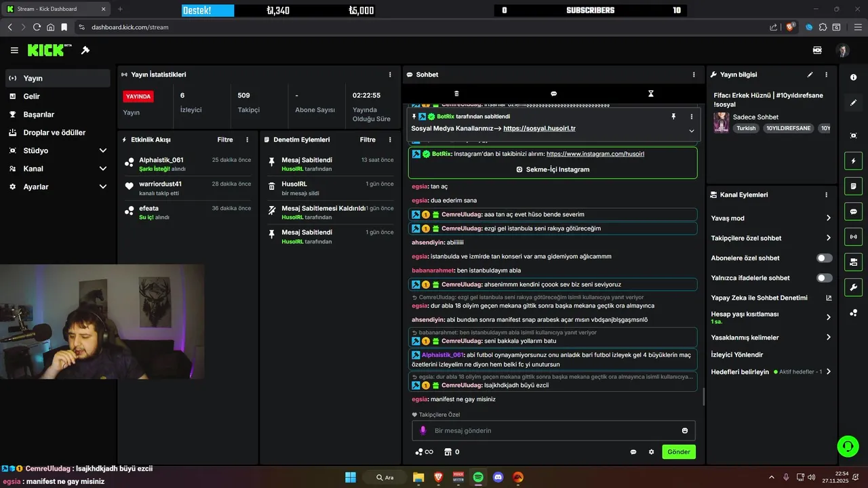Click the hourglass icon in the Sohbet toolbar
This screenshot has width=868, height=488.
pos(650,94)
